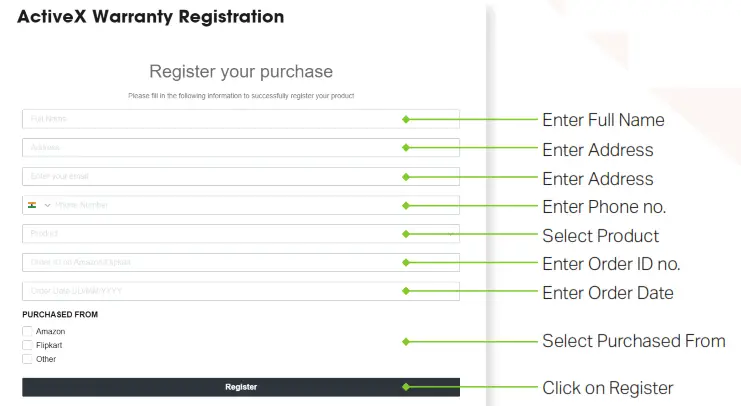
Task: Click the India flag country icon
Action: (32, 205)
